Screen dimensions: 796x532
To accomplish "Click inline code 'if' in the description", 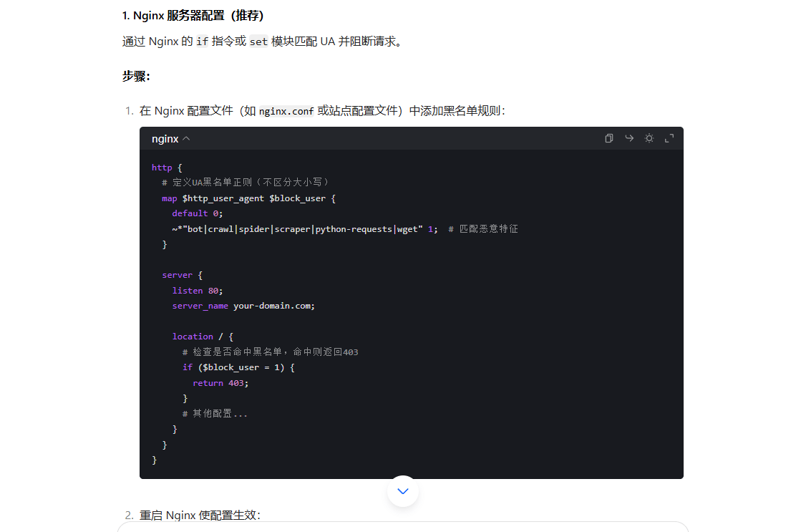I will (202, 42).
